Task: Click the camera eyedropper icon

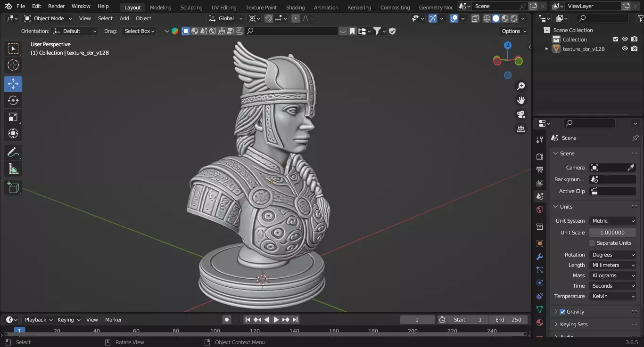Action: pyautogui.click(x=631, y=168)
